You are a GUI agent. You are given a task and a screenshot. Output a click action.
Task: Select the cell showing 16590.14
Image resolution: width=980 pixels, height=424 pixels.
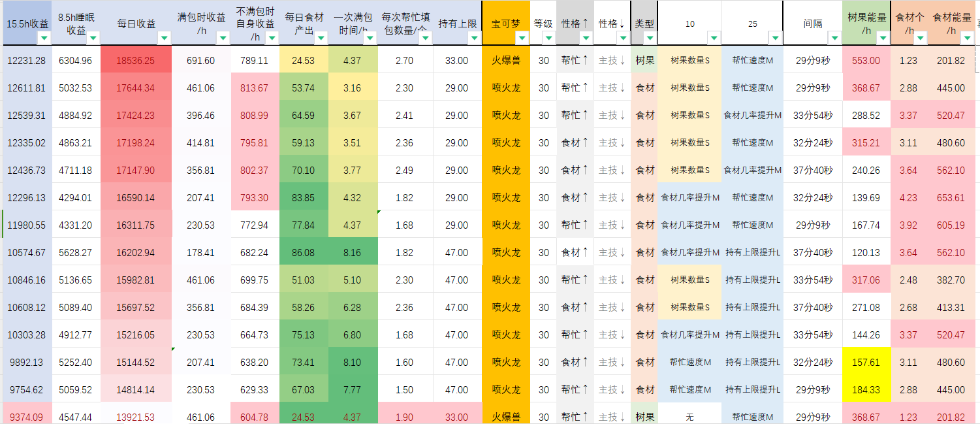[x=136, y=197]
